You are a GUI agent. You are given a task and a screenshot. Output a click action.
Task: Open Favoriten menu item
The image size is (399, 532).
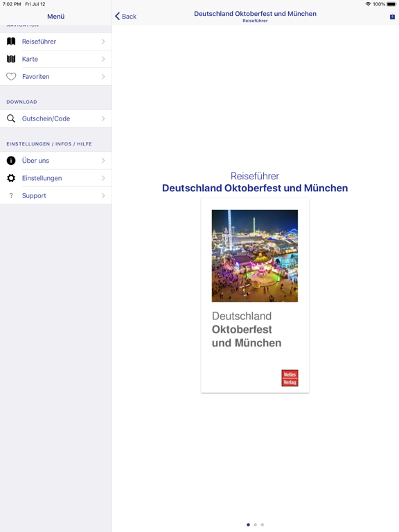(55, 77)
